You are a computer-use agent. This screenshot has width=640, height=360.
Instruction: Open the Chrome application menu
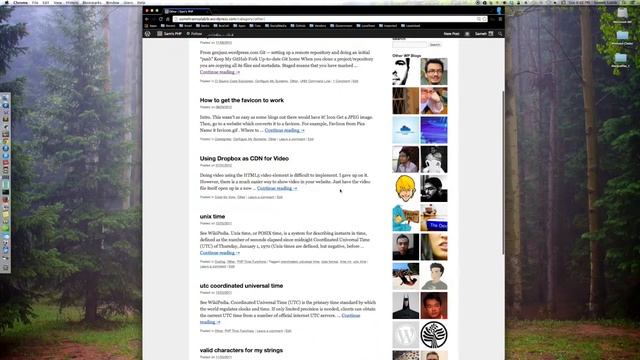(x=20, y=2)
